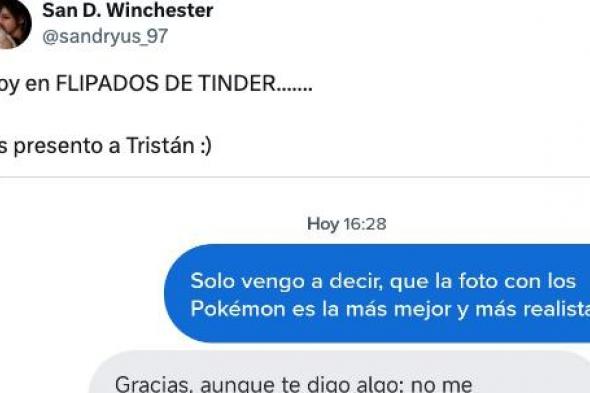Open the gray reply bubble starting with Gracias
The image size is (590, 393).
[x=339, y=372]
